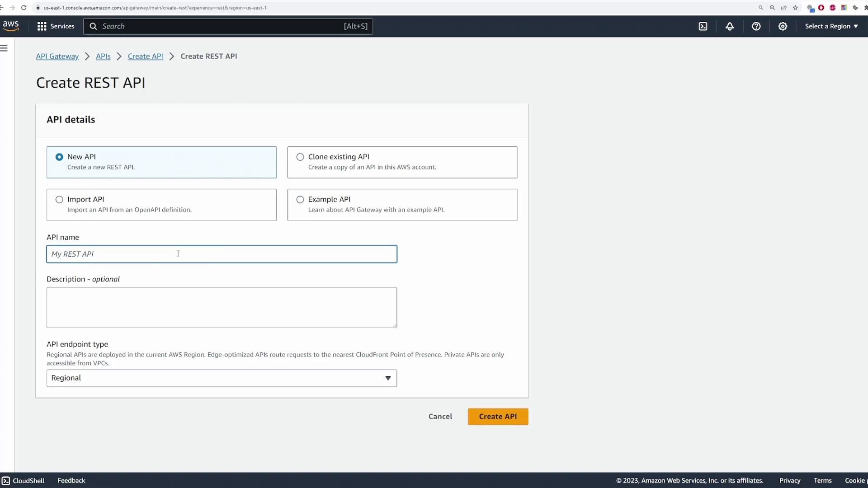The width and height of the screenshot is (868, 488).
Task: Open the help question mark icon
Action: [x=756, y=26]
